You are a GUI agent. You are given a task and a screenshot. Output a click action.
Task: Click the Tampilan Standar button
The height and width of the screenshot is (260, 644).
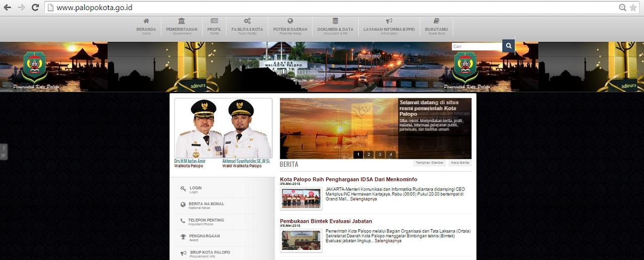429,163
